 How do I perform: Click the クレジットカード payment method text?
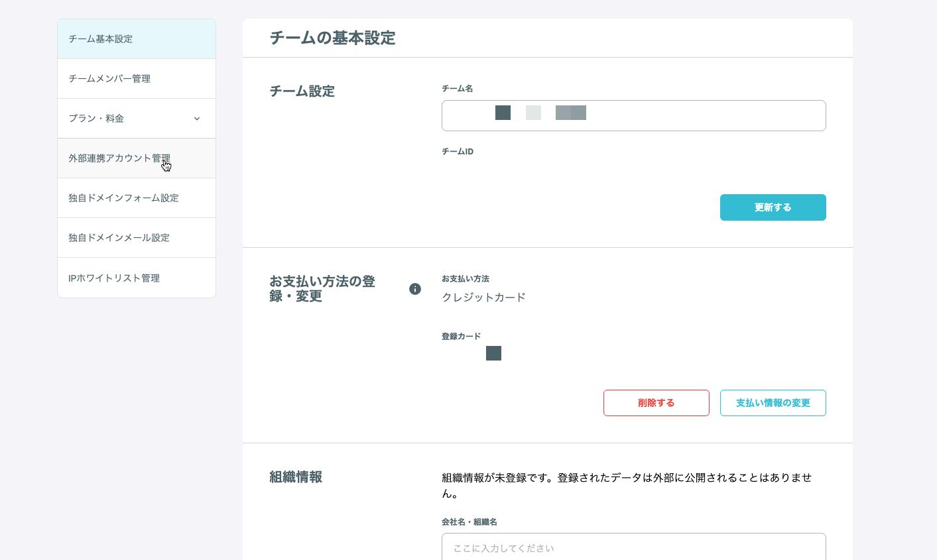(483, 298)
